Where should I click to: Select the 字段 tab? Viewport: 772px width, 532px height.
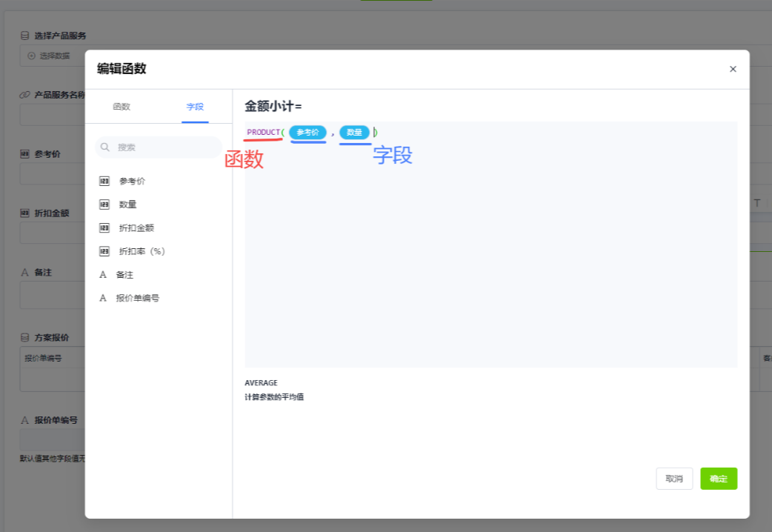195,107
